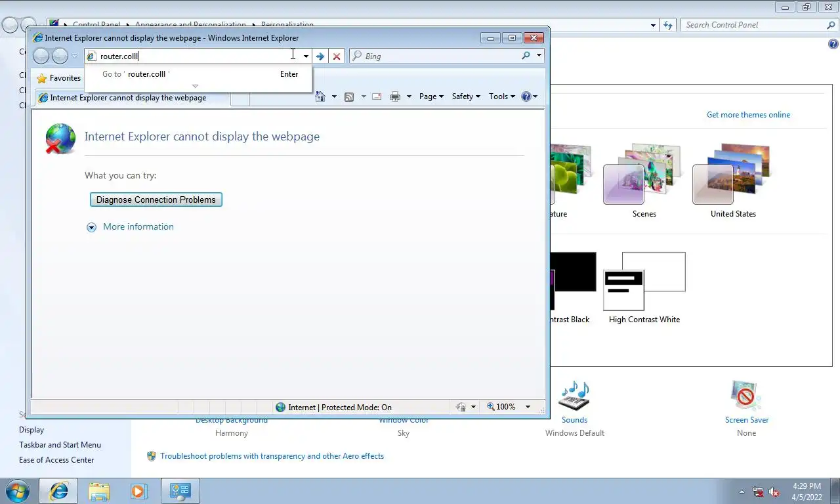Open the Windows Start menu
Image resolution: width=840 pixels, height=504 pixels.
17,491
